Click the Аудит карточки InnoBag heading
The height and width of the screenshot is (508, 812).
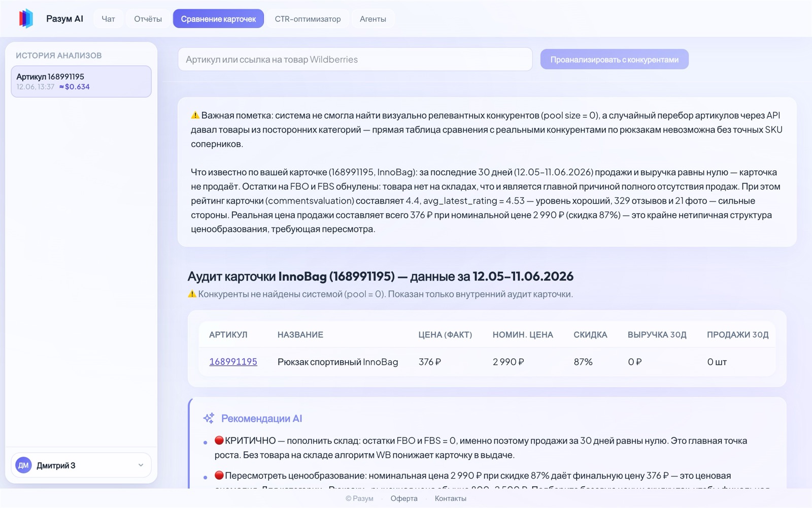(380, 276)
